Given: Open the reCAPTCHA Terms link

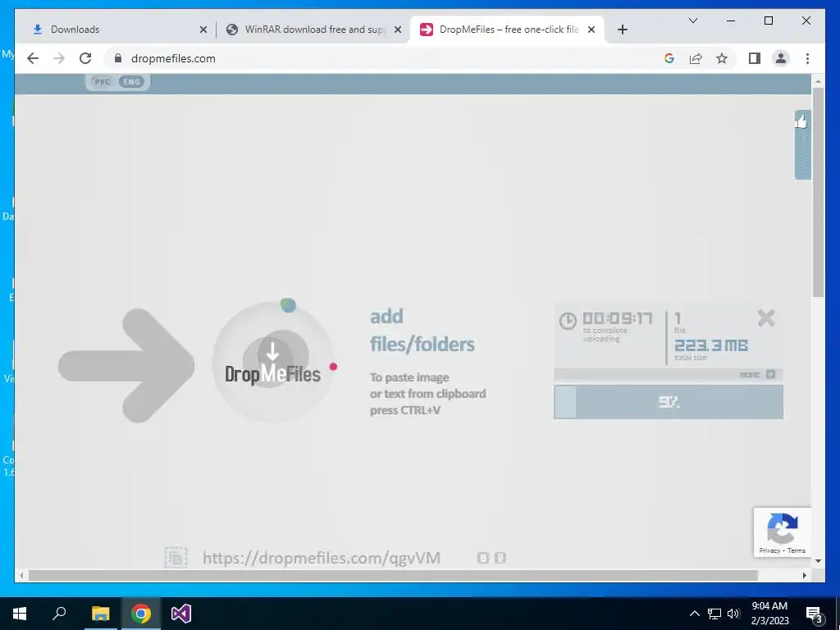Looking at the screenshot, I should click(796, 550).
